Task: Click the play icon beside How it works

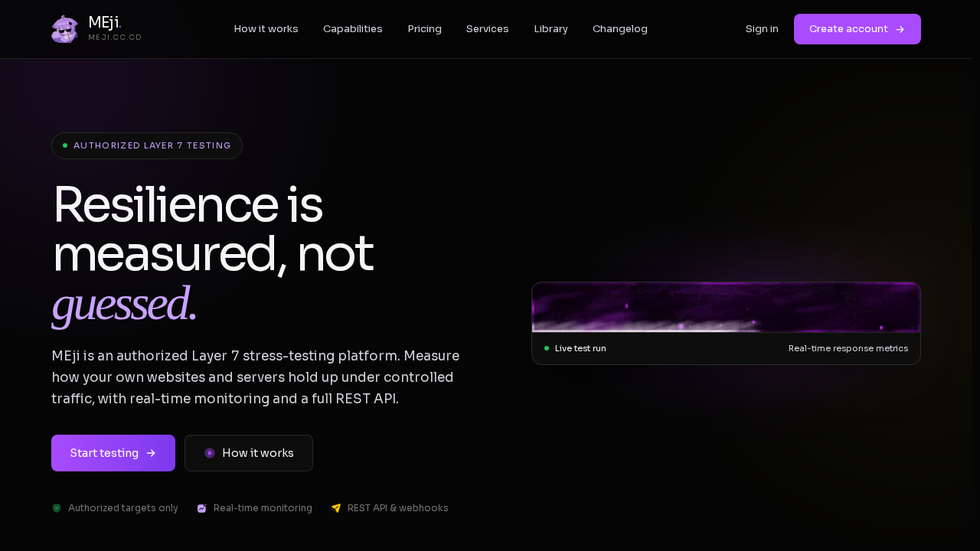Action: [210, 453]
